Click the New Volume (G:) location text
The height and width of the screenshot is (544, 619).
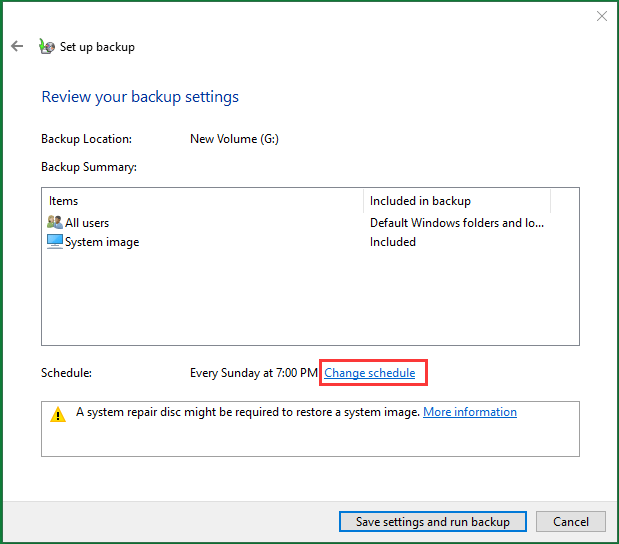pyautogui.click(x=234, y=139)
